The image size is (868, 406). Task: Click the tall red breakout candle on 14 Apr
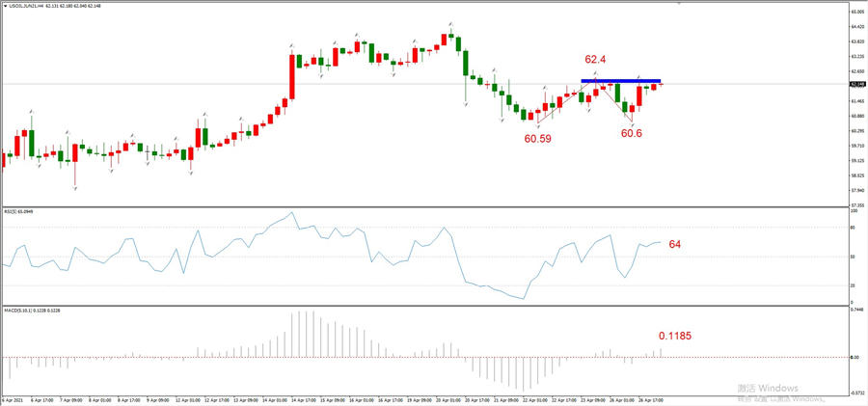[x=291, y=76]
